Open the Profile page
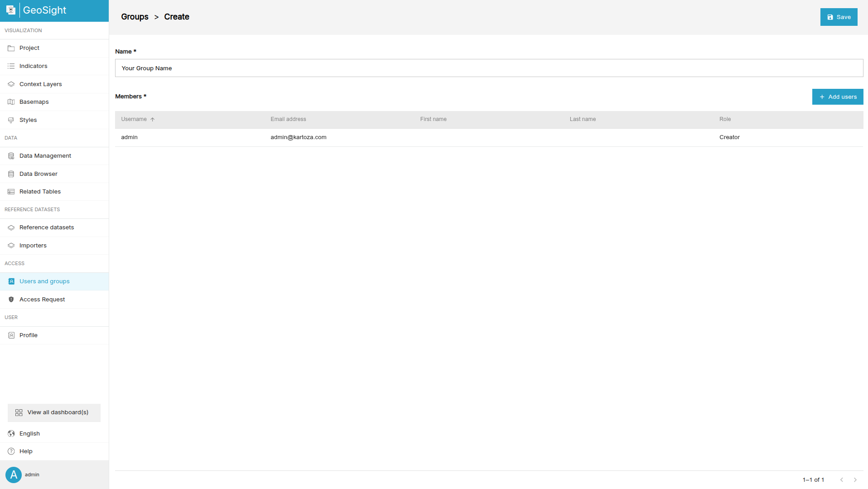Image resolution: width=868 pixels, height=489 pixels. (x=54, y=335)
